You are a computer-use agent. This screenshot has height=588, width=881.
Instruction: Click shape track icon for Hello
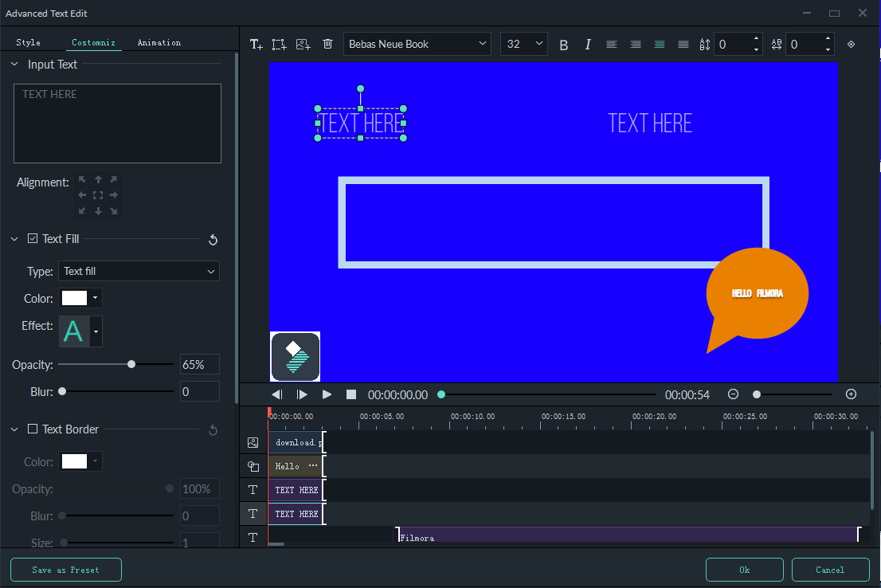pos(253,467)
